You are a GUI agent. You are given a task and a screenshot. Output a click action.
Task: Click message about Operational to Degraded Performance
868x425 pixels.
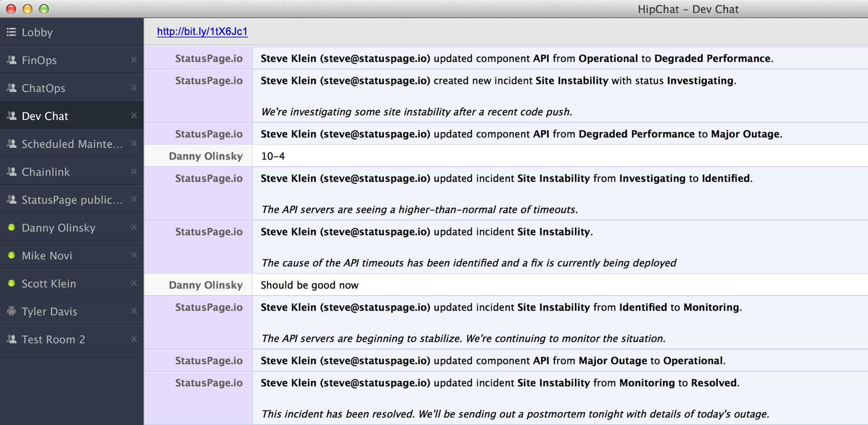click(517, 59)
